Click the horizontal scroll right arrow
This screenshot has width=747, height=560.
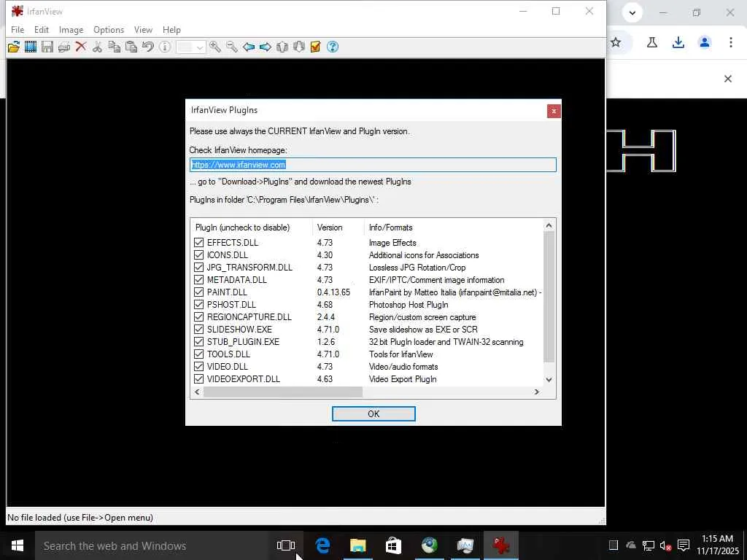537,392
